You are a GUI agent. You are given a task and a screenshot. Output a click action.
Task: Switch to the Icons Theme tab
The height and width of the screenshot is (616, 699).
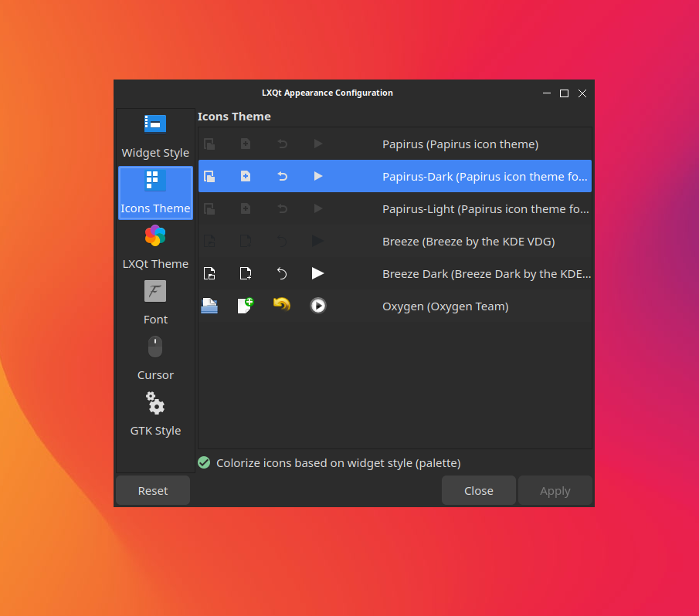[155, 193]
